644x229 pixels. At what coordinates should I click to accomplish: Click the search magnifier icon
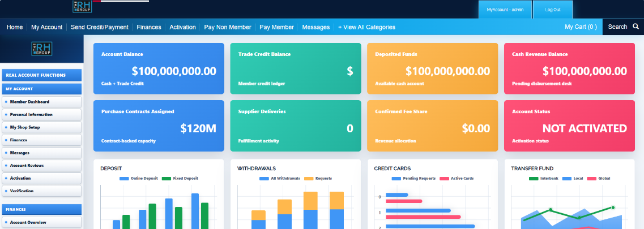click(636, 27)
